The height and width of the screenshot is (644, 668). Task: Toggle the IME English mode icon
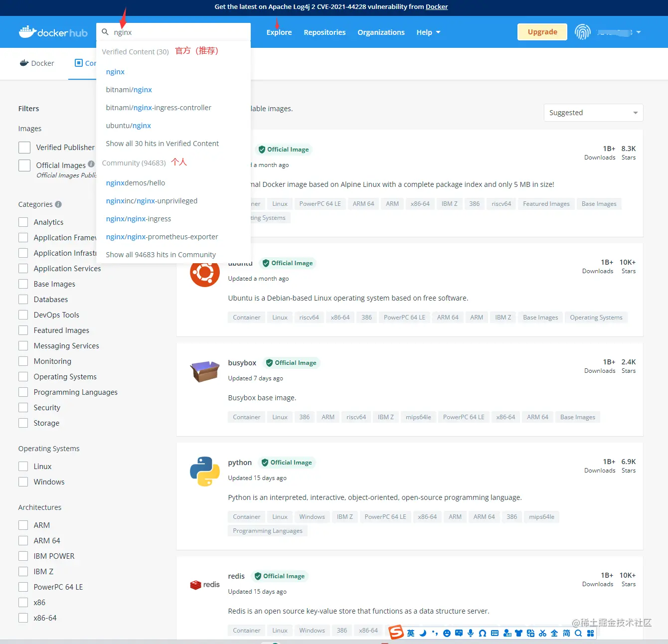pos(411,633)
